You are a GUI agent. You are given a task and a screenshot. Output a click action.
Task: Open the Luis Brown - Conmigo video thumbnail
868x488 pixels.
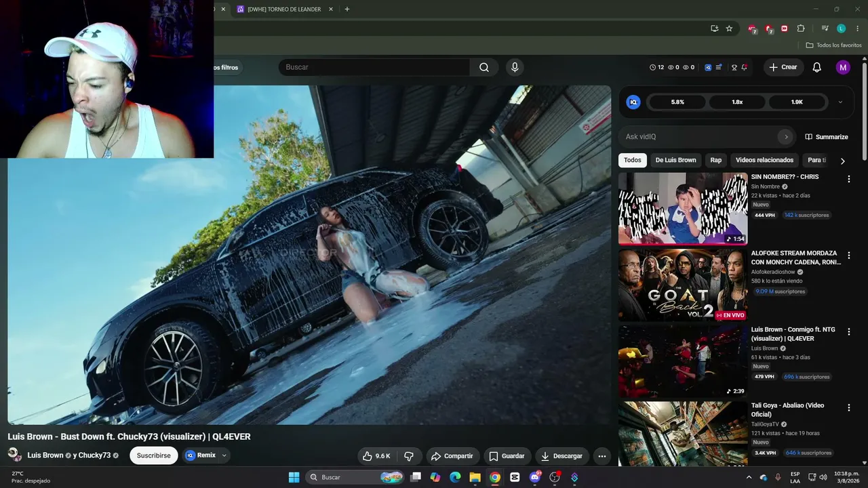[683, 361]
